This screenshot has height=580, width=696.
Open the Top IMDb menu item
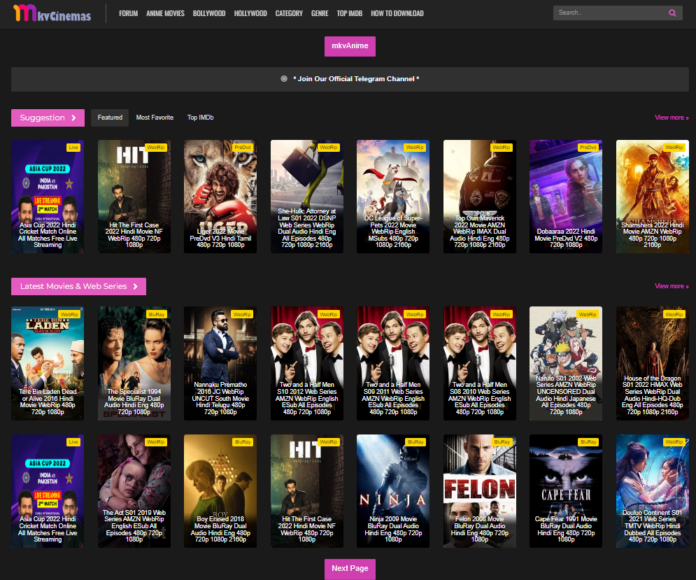pyautogui.click(x=349, y=13)
